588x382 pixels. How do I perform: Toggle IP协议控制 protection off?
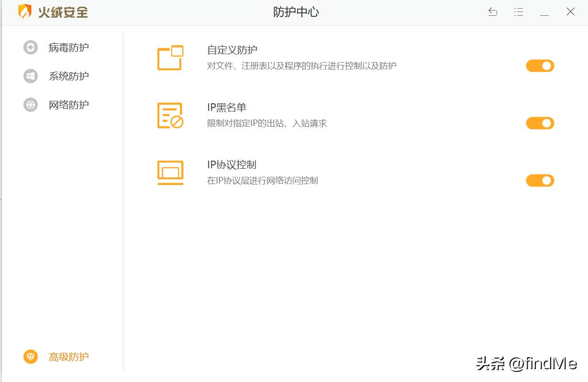[x=540, y=181]
